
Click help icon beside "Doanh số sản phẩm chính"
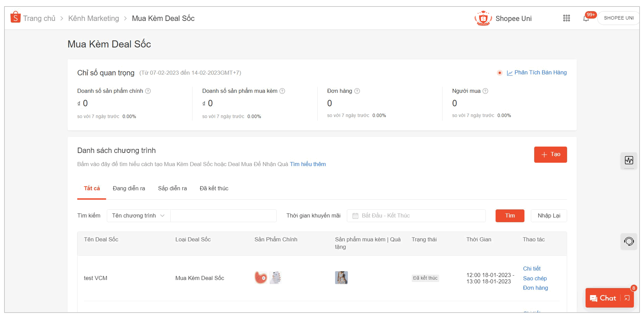click(147, 91)
